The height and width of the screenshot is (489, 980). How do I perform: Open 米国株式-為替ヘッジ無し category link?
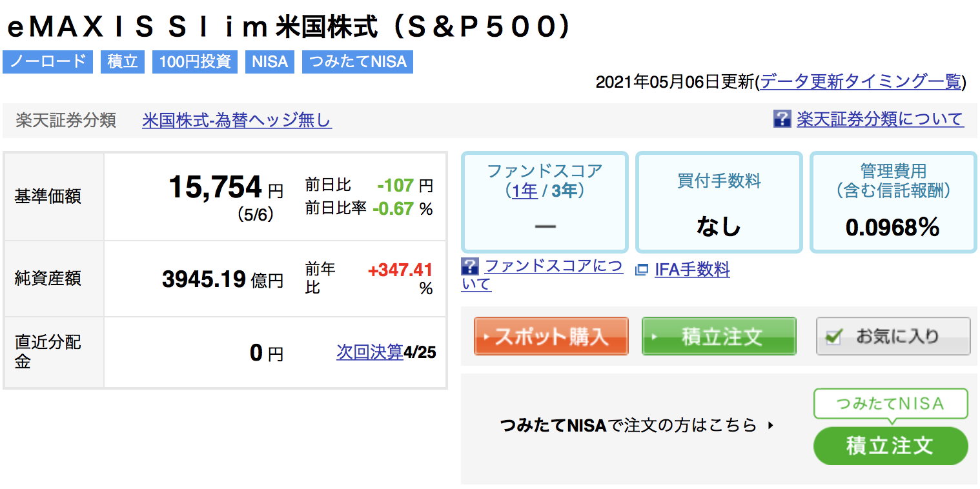(237, 120)
